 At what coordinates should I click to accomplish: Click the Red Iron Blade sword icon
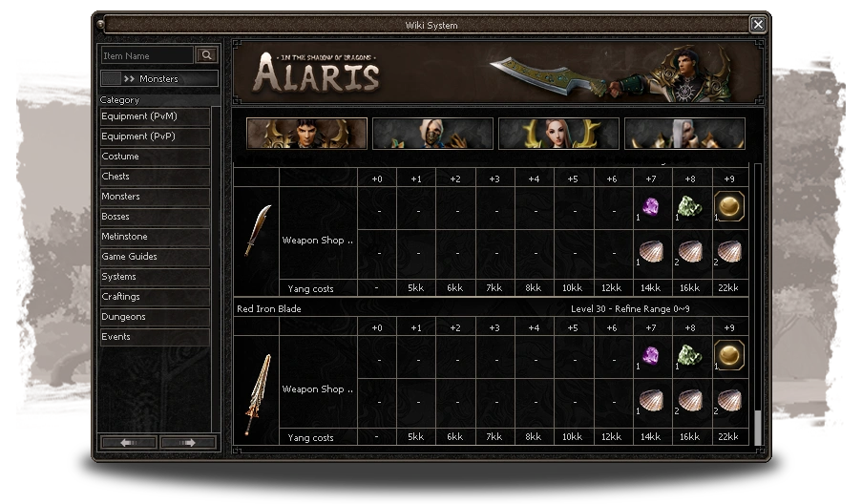pos(258,393)
